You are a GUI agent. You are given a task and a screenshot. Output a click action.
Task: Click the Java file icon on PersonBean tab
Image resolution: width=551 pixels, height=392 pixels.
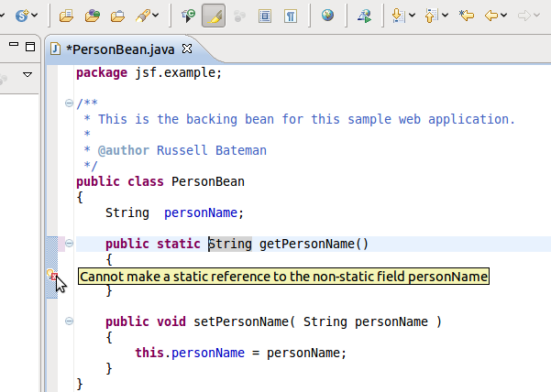tap(55, 49)
